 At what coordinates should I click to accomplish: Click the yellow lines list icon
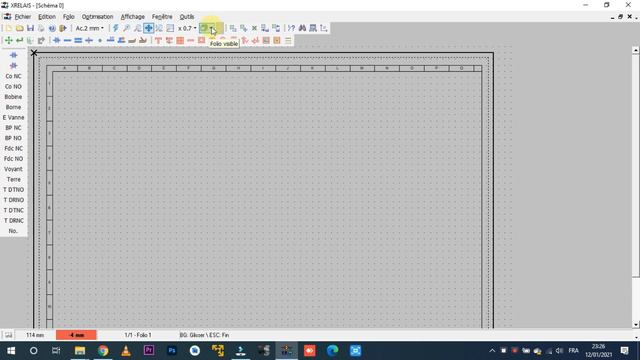coord(288,40)
